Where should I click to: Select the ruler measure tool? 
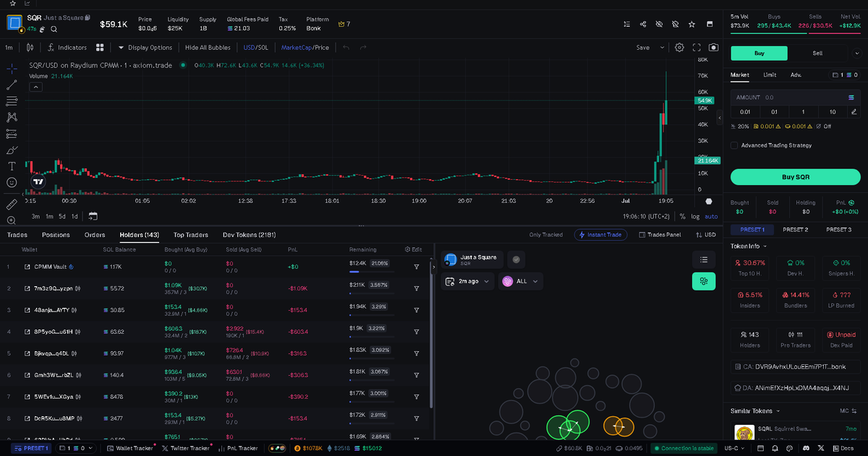pos(12,205)
